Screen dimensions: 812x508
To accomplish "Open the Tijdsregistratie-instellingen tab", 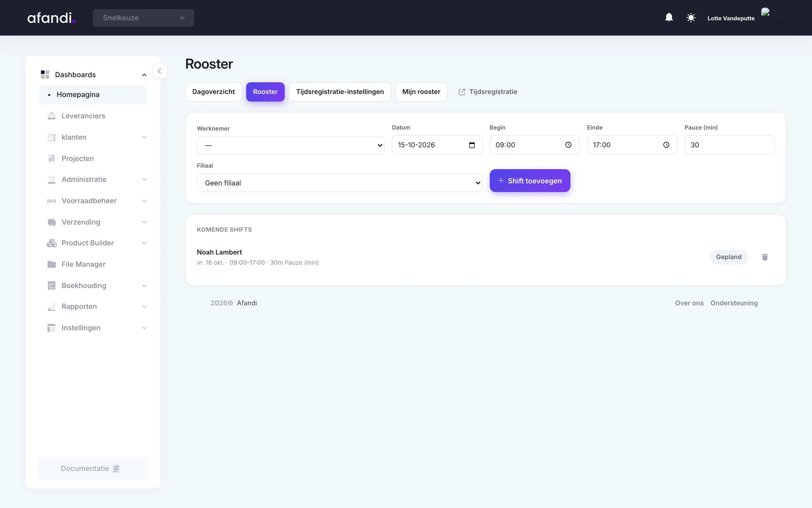I will click(340, 92).
